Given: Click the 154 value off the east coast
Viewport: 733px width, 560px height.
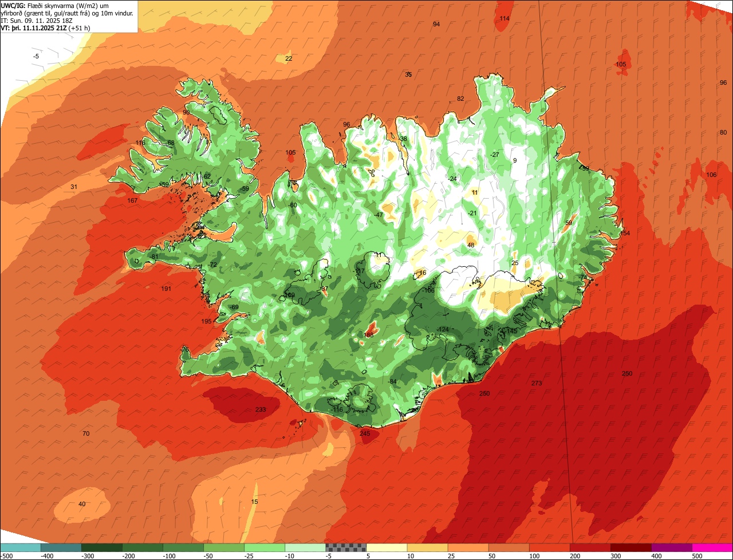Looking at the screenshot, I should pos(625,233).
